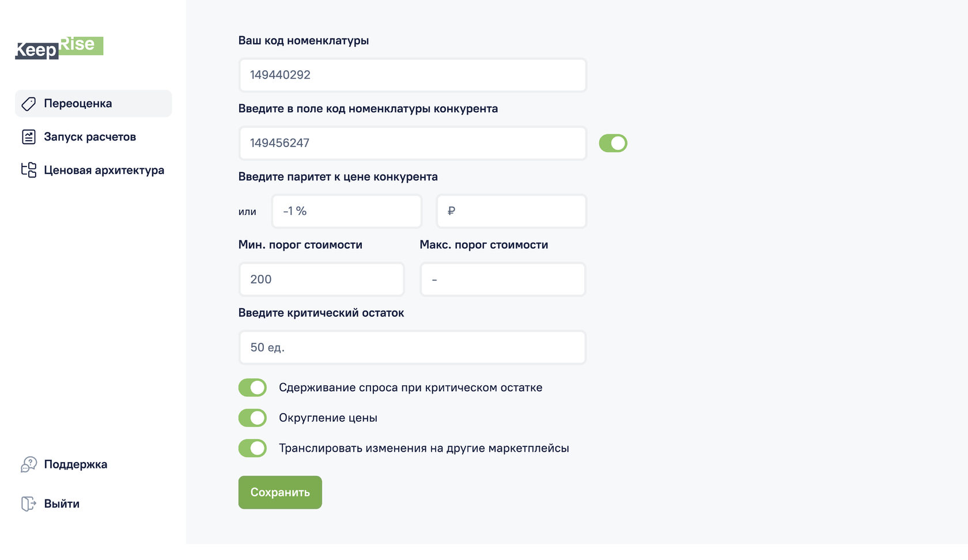968x560 pixels.
Task: Toggle Транслировать изменения на другие маркетплейсы
Action: pyautogui.click(x=252, y=448)
